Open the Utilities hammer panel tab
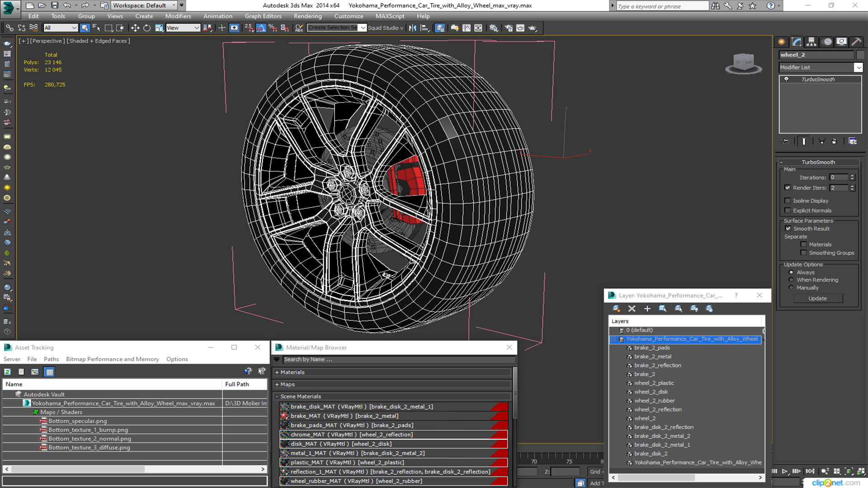Image resolution: width=868 pixels, height=488 pixels. 856,42
